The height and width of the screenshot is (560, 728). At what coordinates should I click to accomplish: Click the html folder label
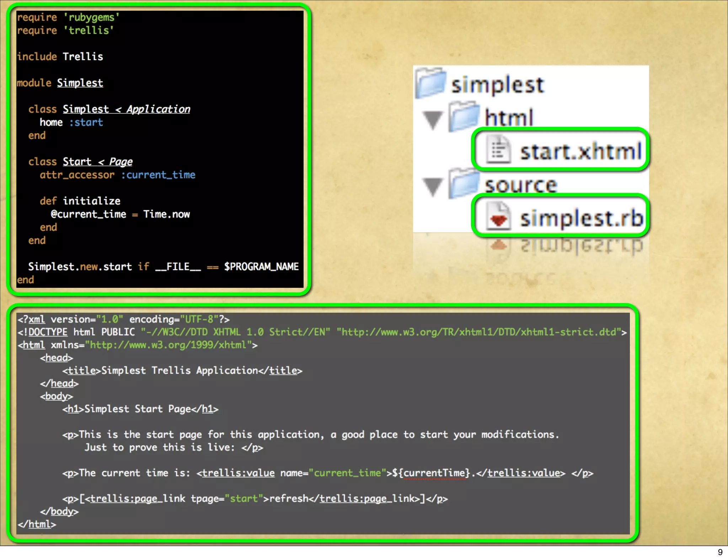(x=509, y=118)
